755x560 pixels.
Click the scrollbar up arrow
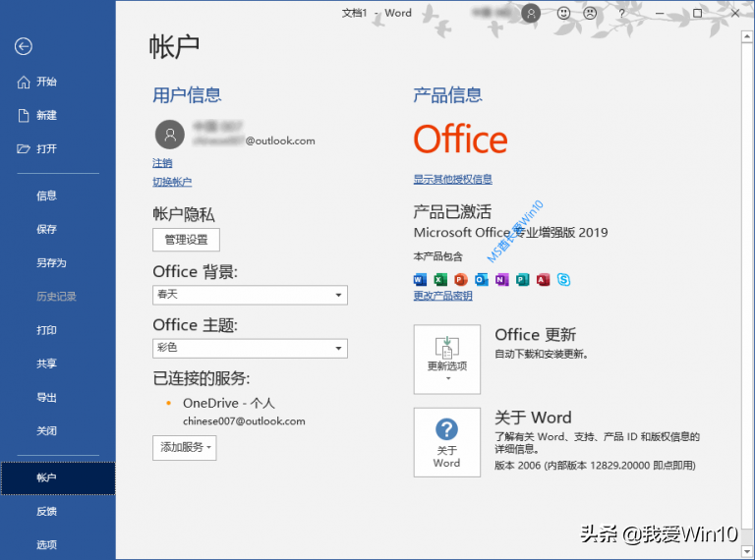747,36
